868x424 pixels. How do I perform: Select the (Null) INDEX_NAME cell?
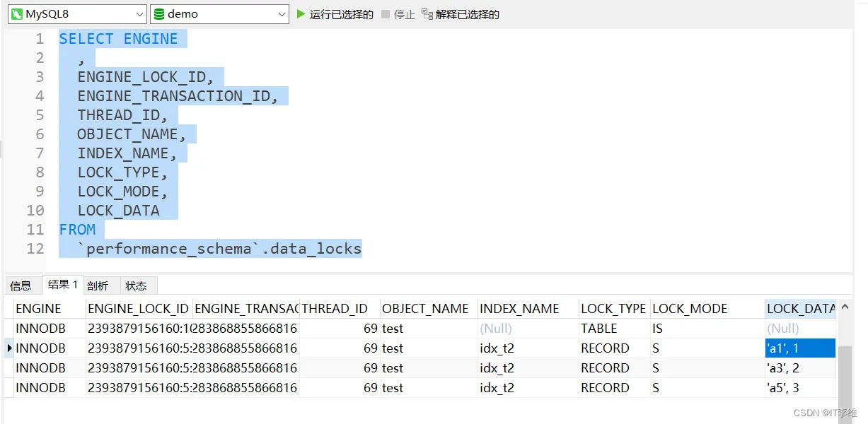click(x=528, y=329)
